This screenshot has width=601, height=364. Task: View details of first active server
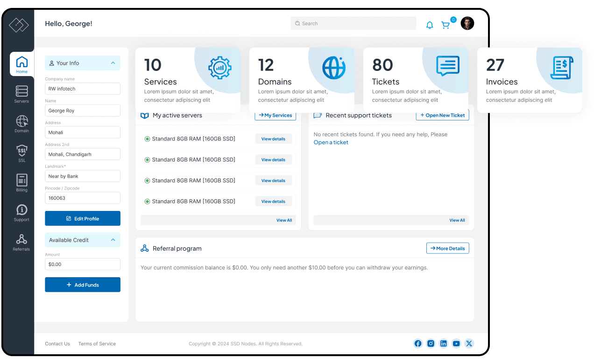pyautogui.click(x=274, y=139)
